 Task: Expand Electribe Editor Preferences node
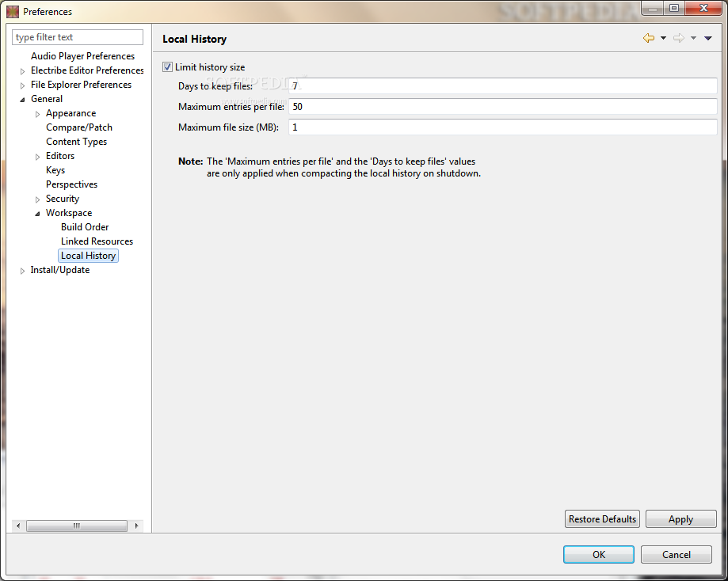22,71
